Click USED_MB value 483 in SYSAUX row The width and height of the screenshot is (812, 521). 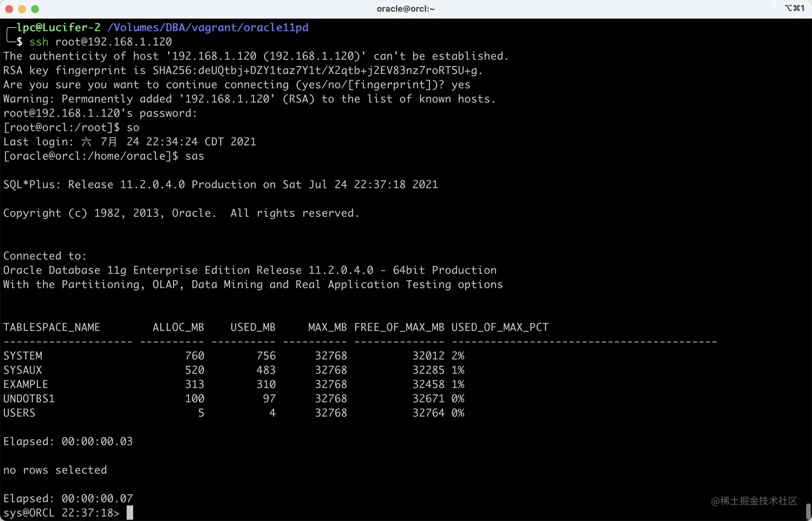(266, 370)
